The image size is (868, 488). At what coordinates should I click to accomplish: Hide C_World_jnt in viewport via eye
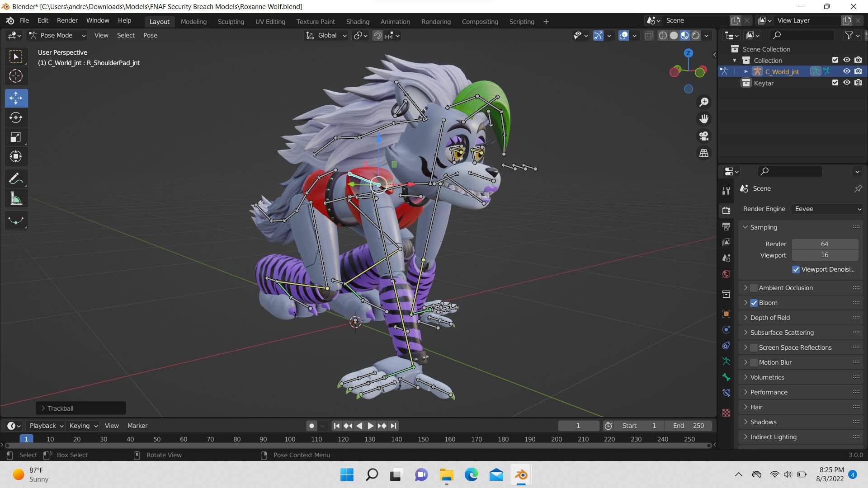[x=847, y=71]
